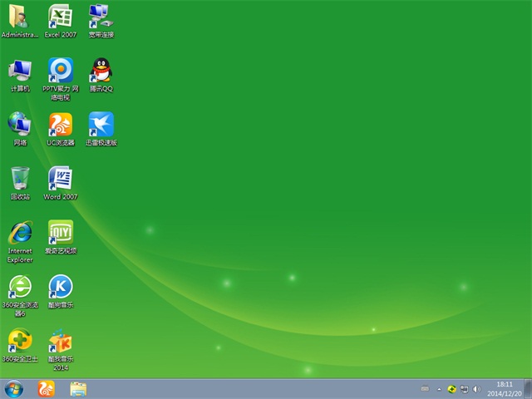Click the UC Browser desktop icon
Screen dimensions: 532x399
coord(60,125)
